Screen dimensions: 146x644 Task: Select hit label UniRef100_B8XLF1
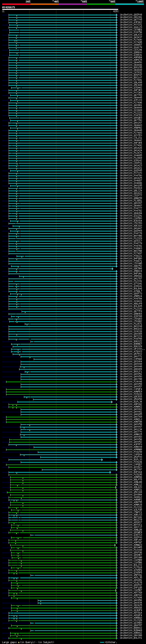(131, 371)
